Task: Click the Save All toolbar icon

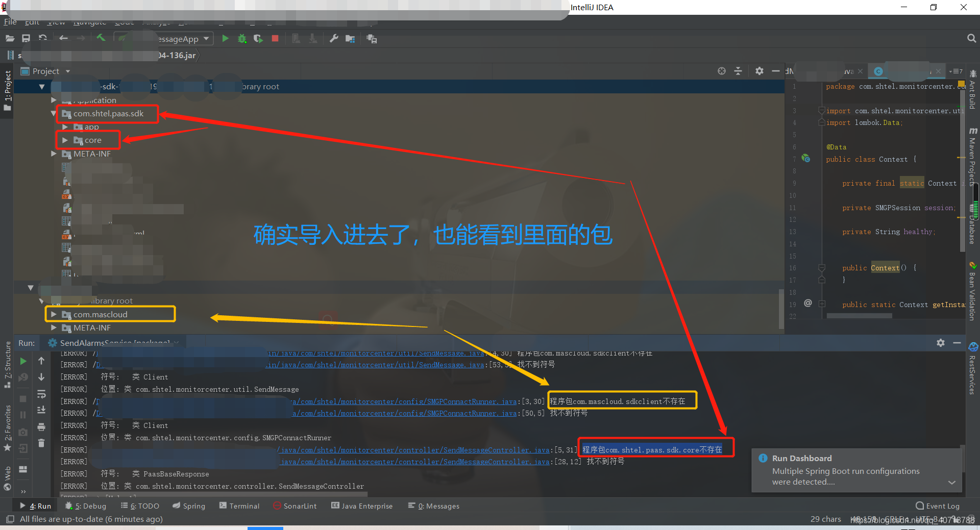Action: (26, 39)
